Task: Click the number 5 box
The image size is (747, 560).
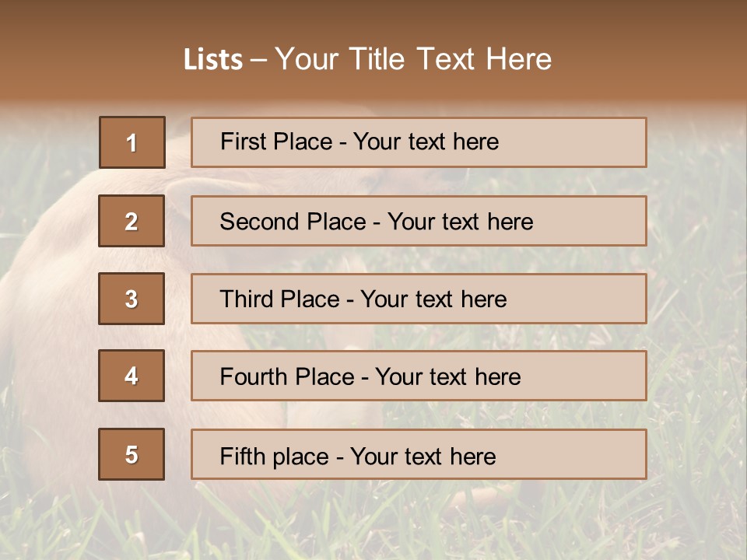Action: tap(132, 454)
